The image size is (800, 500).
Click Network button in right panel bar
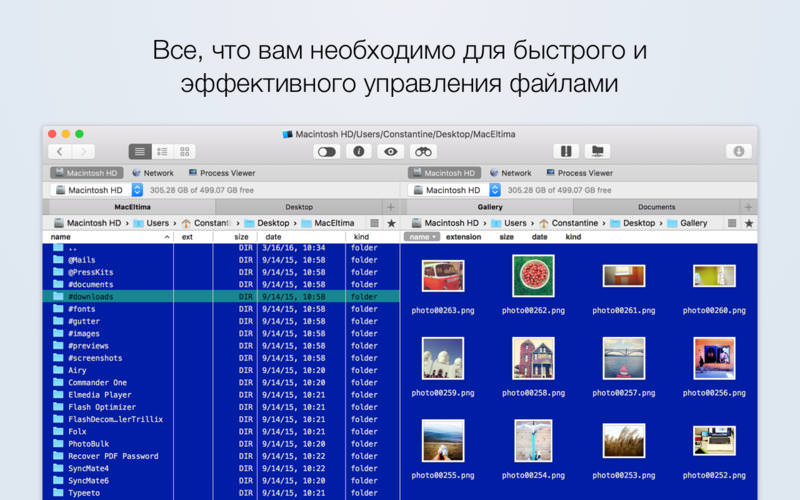[x=510, y=173]
